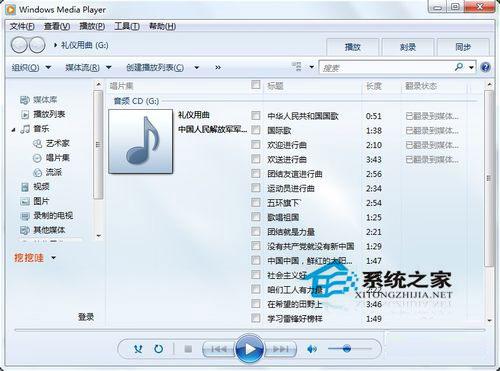Open the 查看(V) menu
This screenshot has width=500, height=371.
coord(57,26)
